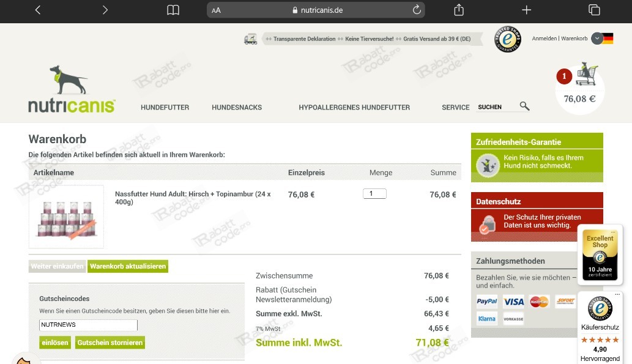Click cart total 76,08 € in header

coord(579,98)
